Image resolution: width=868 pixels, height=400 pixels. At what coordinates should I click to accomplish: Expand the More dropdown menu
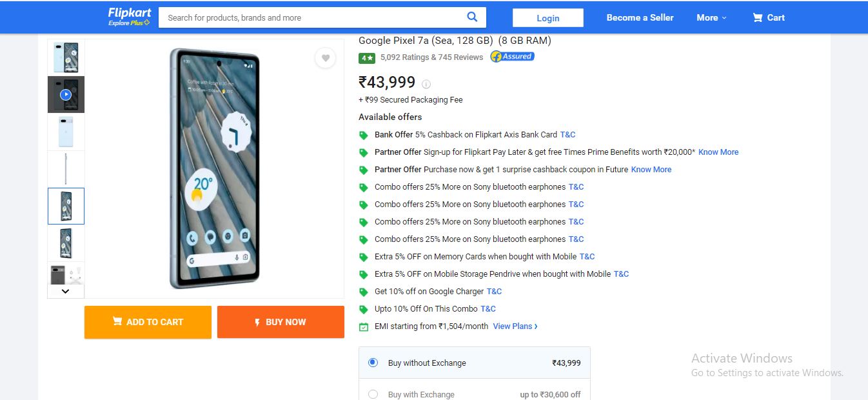(711, 17)
